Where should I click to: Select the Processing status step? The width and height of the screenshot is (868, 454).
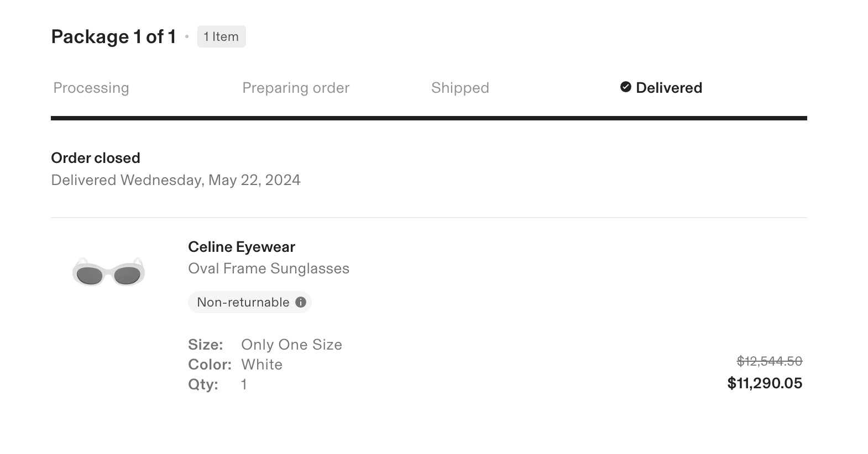coord(91,88)
